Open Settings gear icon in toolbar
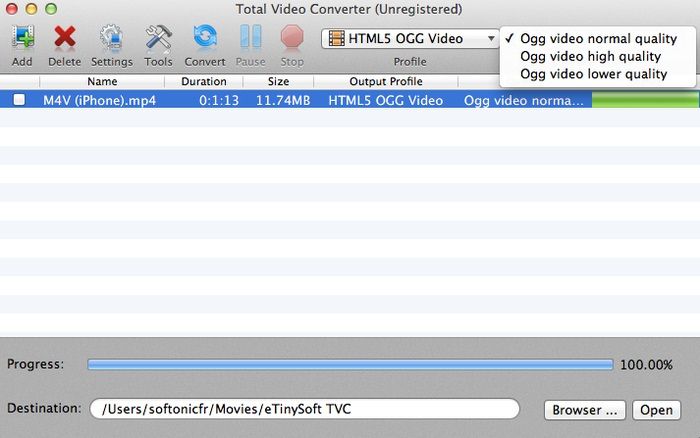 111,37
